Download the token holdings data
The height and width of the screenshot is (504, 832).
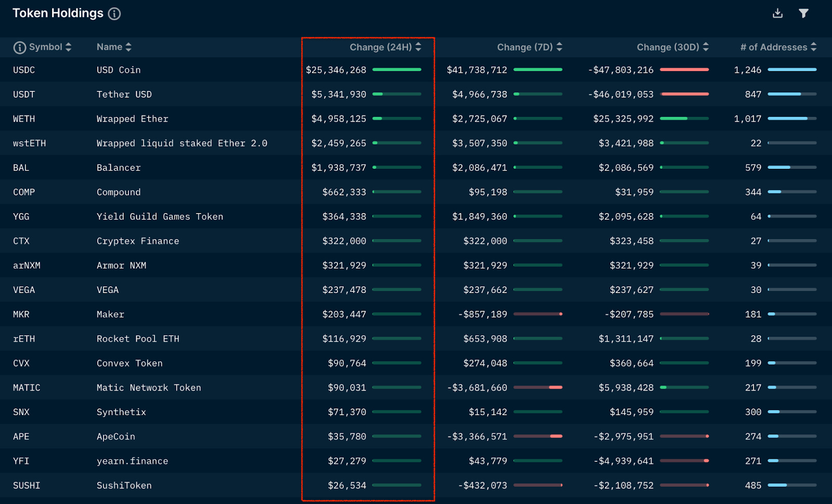777,13
